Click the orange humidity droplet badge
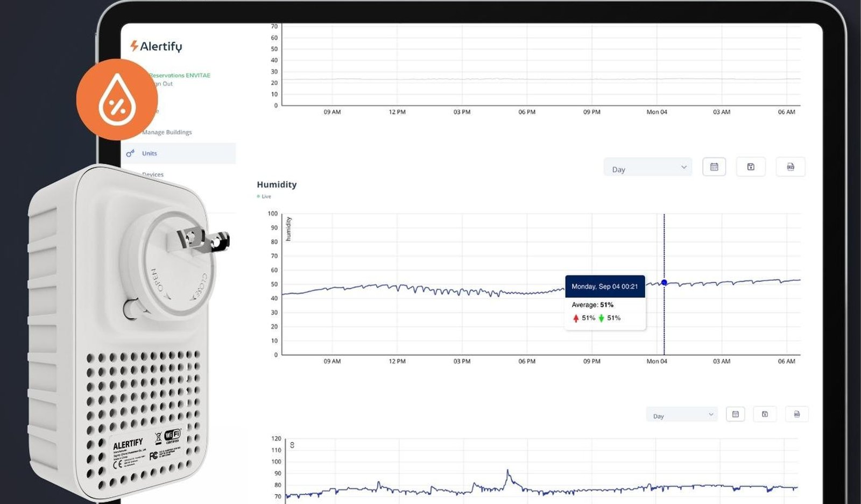 point(117,100)
